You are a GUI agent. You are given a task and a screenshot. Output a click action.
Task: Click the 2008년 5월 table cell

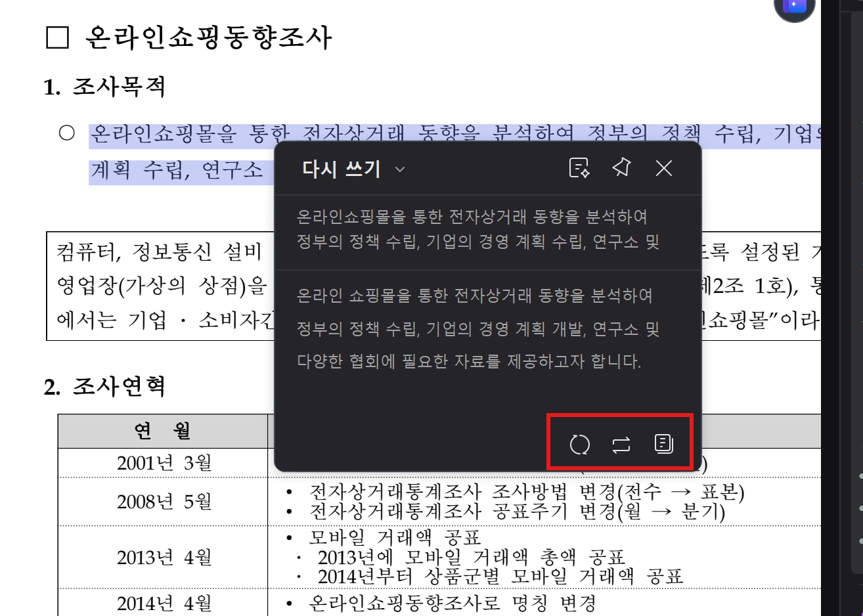pyautogui.click(x=164, y=502)
